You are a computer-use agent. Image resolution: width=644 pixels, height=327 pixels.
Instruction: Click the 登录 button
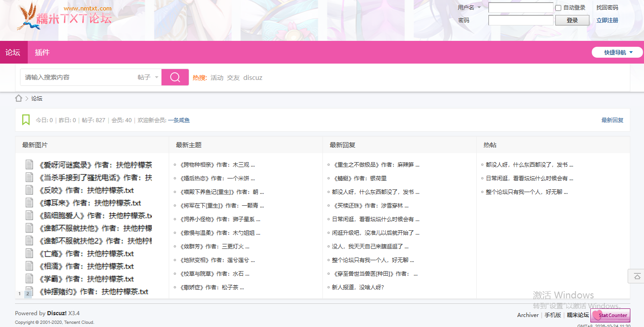pyautogui.click(x=572, y=20)
